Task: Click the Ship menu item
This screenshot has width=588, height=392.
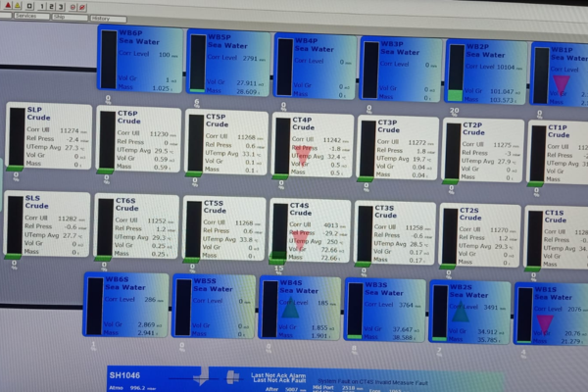Action: pos(67,17)
